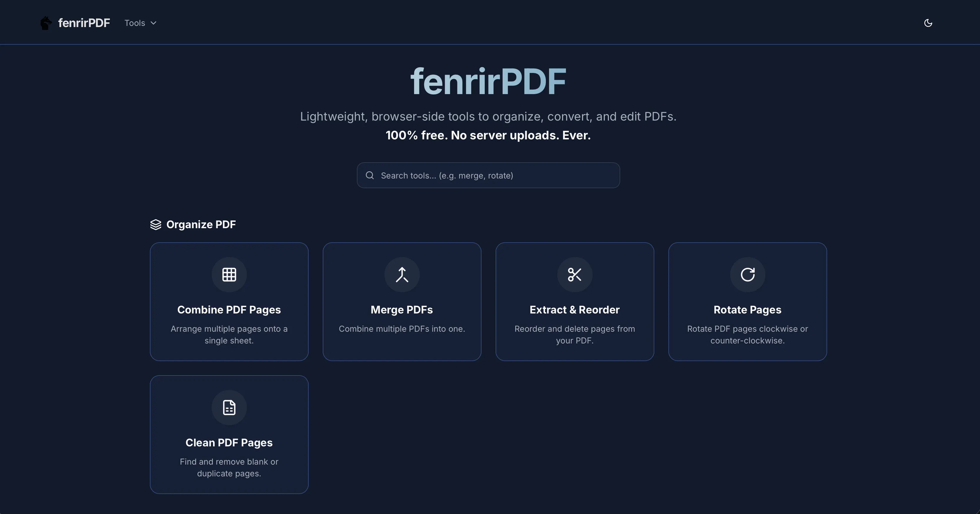The image size is (980, 514).
Task: Open the fenrirPDF home link in header
Action: pos(75,23)
